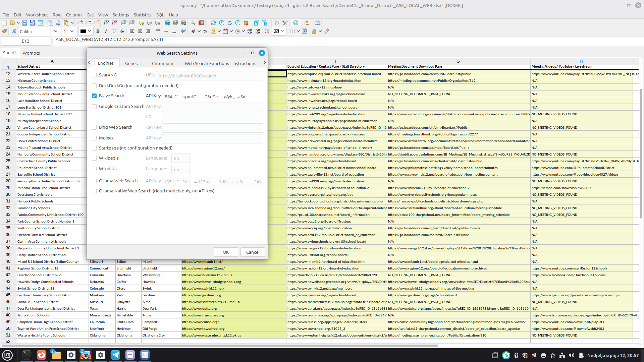Viewport: 644px width, 362px height.
Task: Click the SearXNG URL field
Action: [x=210, y=76]
